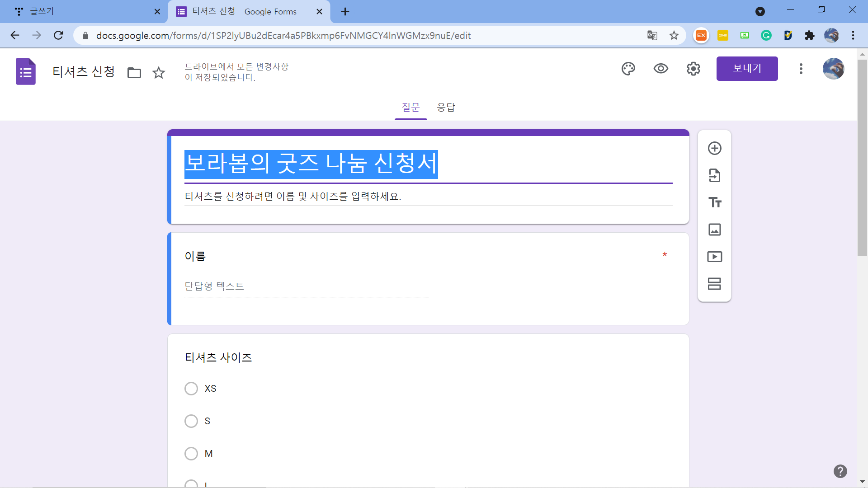Star the 티셔츠 신청 form
This screenshot has width=868, height=488.
point(159,72)
